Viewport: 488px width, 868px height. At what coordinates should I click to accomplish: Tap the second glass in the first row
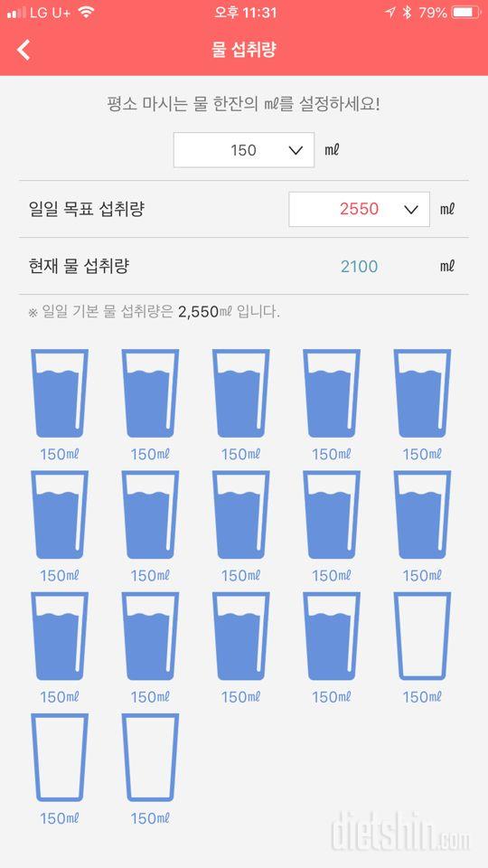pyautogui.click(x=150, y=393)
